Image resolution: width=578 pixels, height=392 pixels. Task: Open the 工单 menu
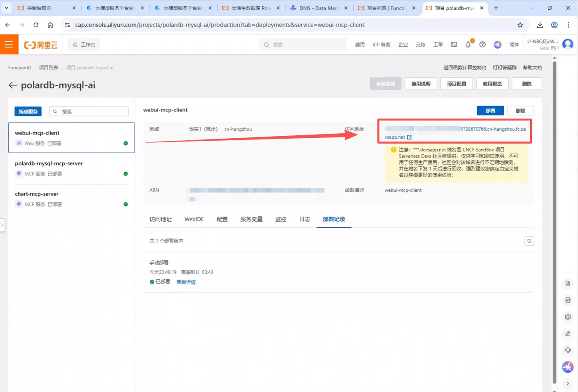pyautogui.click(x=438, y=45)
